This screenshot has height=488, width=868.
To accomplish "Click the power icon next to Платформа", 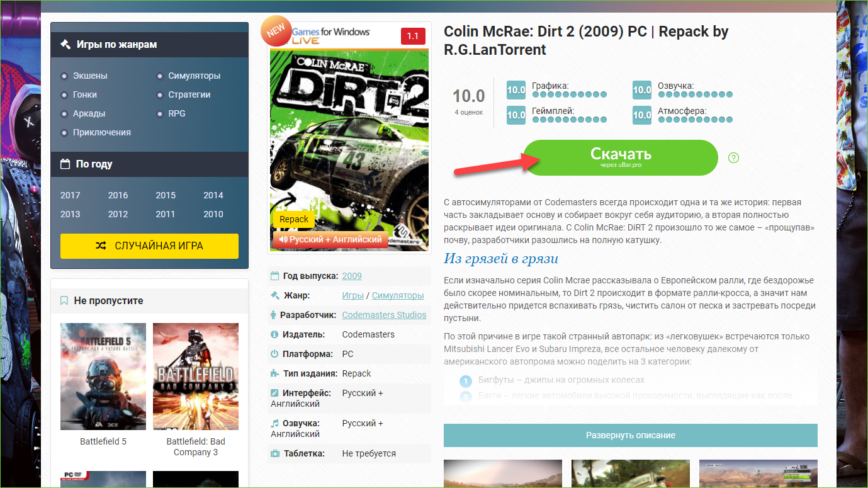I will pos(274,354).
